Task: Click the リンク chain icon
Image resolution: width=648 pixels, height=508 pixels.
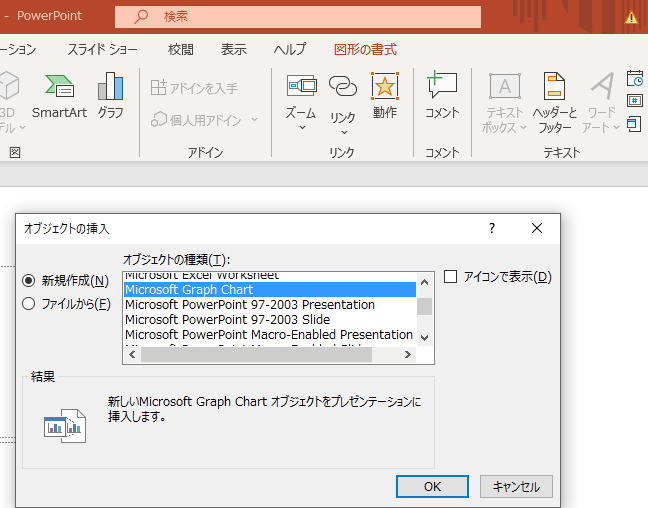Action: 343,86
